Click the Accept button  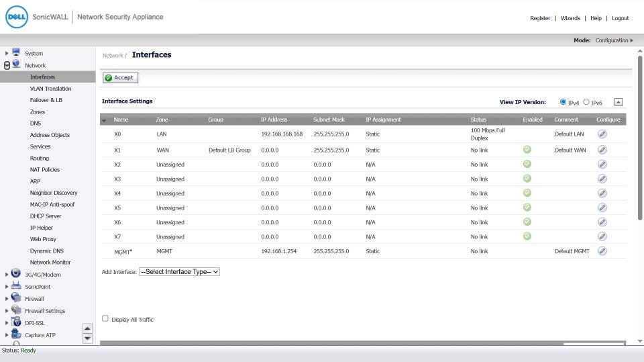click(120, 78)
